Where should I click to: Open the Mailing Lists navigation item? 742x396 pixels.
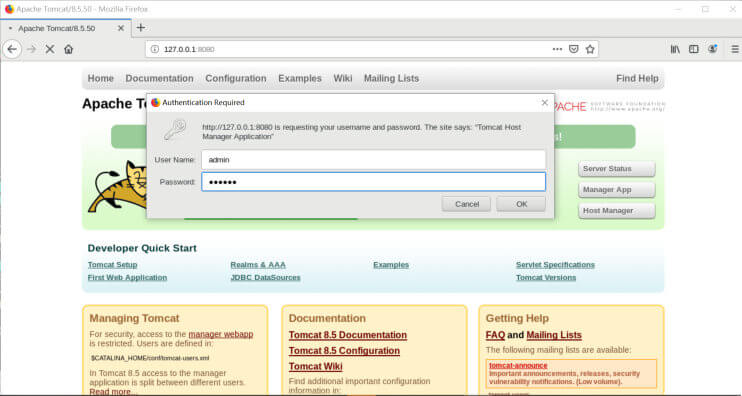(391, 79)
